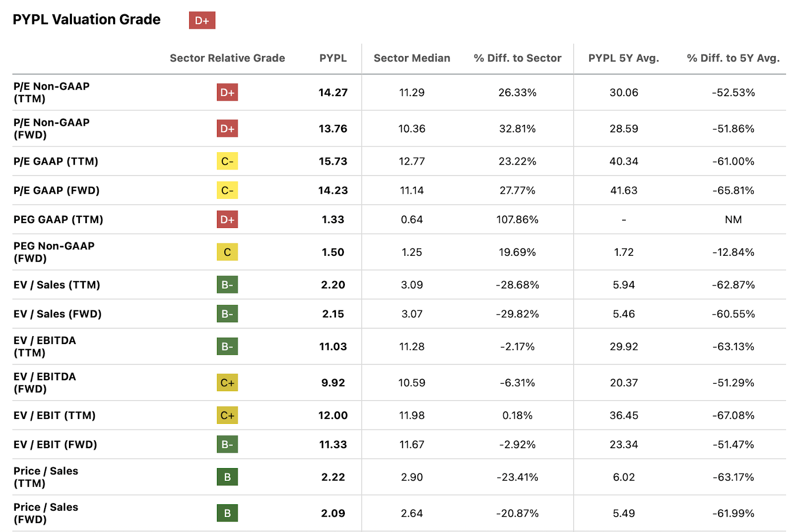Screen dimensions: 794x532
Task: Select the C- grade badge for P/E GAAP (TTM)
Action: (x=227, y=161)
